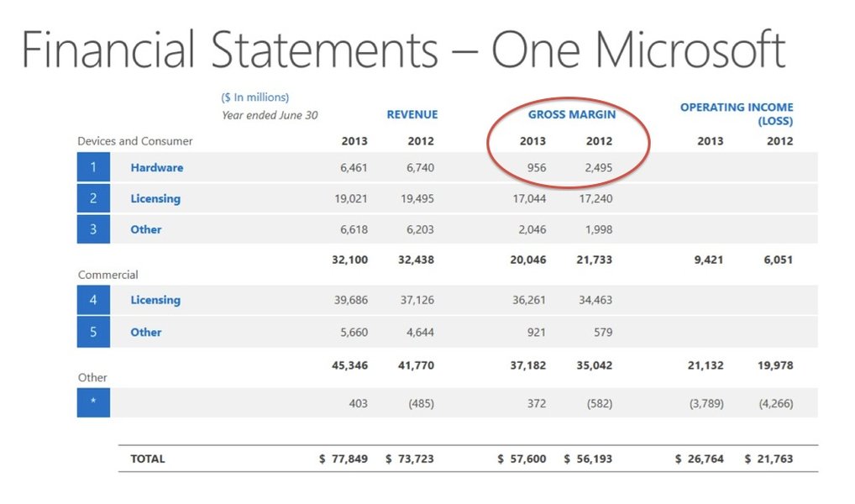Click revenue value 6,618
The height and width of the screenshot is (504, 855).
point(354,229)
